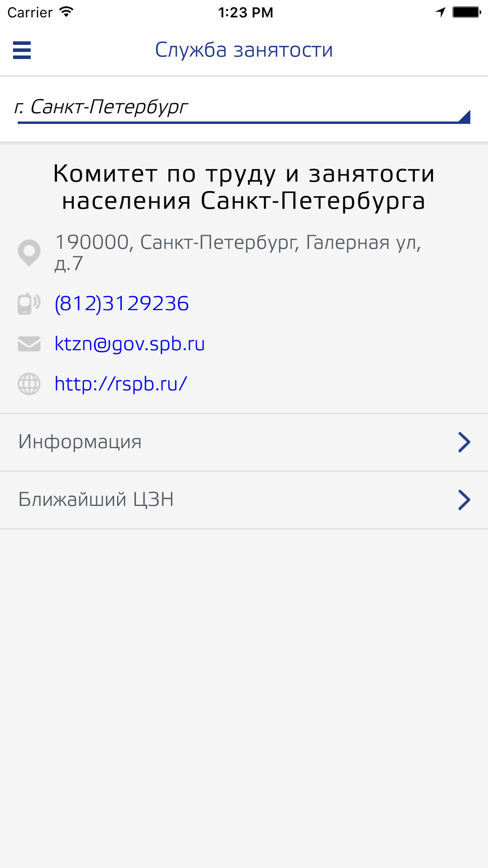Viewport: 488px width, 868px height.
Task: Open the Информация row
Action: [x=244, y=442]
